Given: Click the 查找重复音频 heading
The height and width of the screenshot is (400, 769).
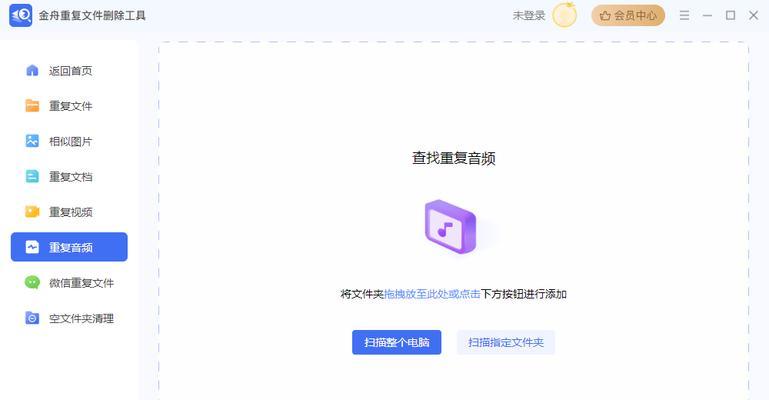Looking at the screenshot, I should pos(454,158).
